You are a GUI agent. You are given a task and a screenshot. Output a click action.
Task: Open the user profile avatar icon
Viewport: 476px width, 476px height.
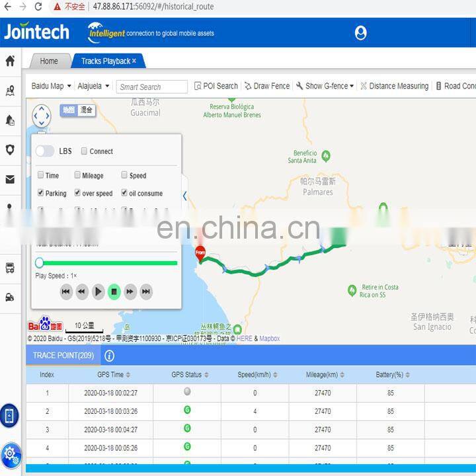360,32
